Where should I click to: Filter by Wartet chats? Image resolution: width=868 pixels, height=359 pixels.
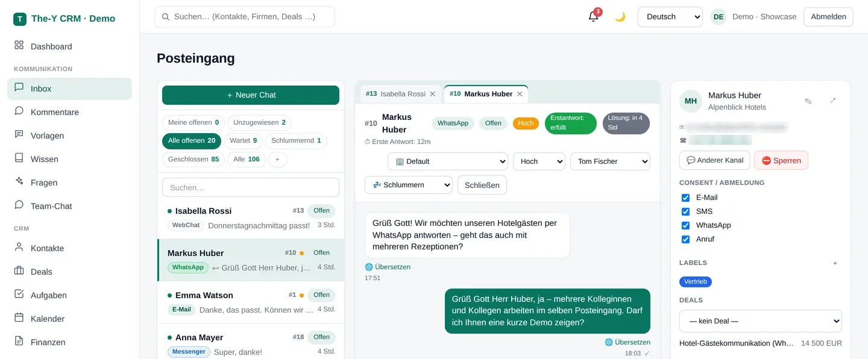[243, 141]
